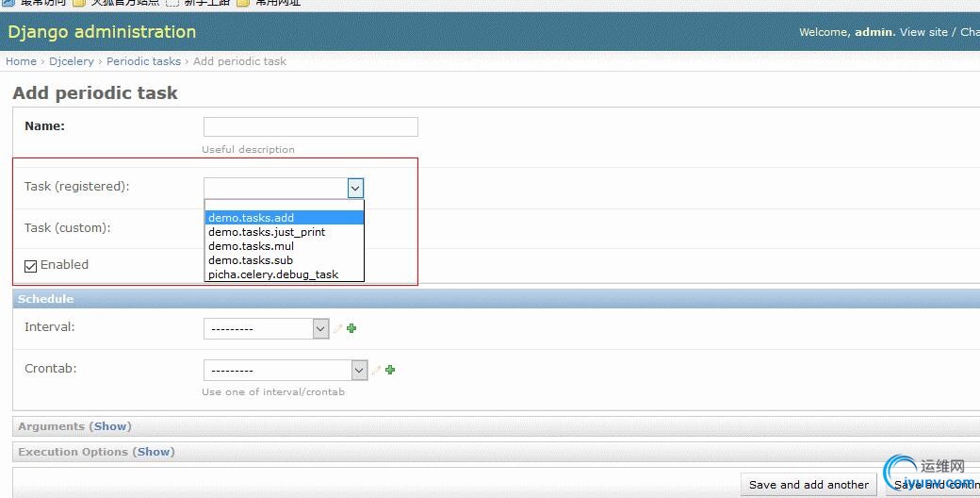This screenshot has height=498, width=980.
Task: Open the Crontab dropdown
Action: (286, 370)
